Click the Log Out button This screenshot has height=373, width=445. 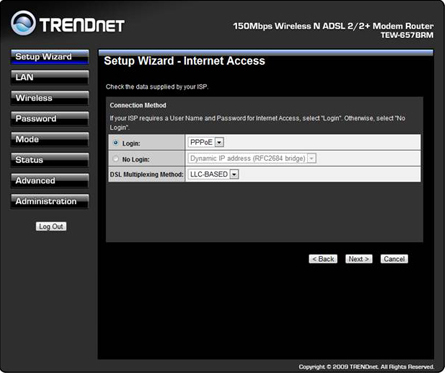tap(51, 226)
